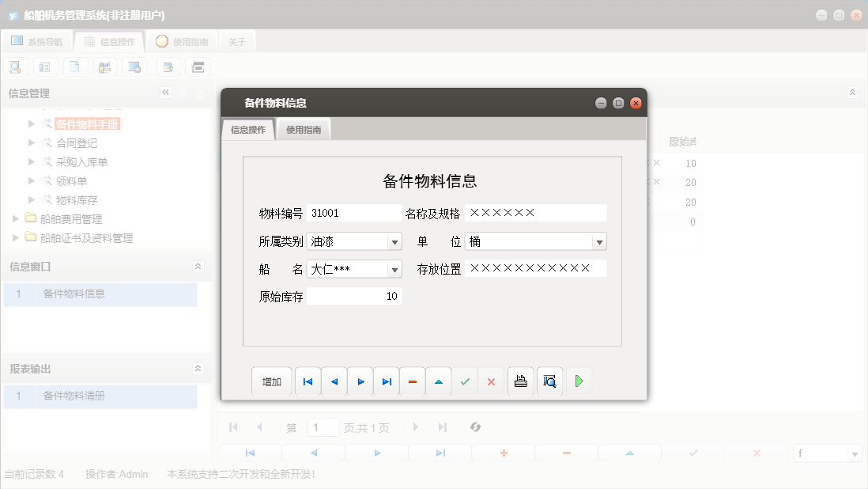The image size is (868, 489).
Task: Select 备件物料清册 in the 报表输出 panel
Action: (73, 396)
